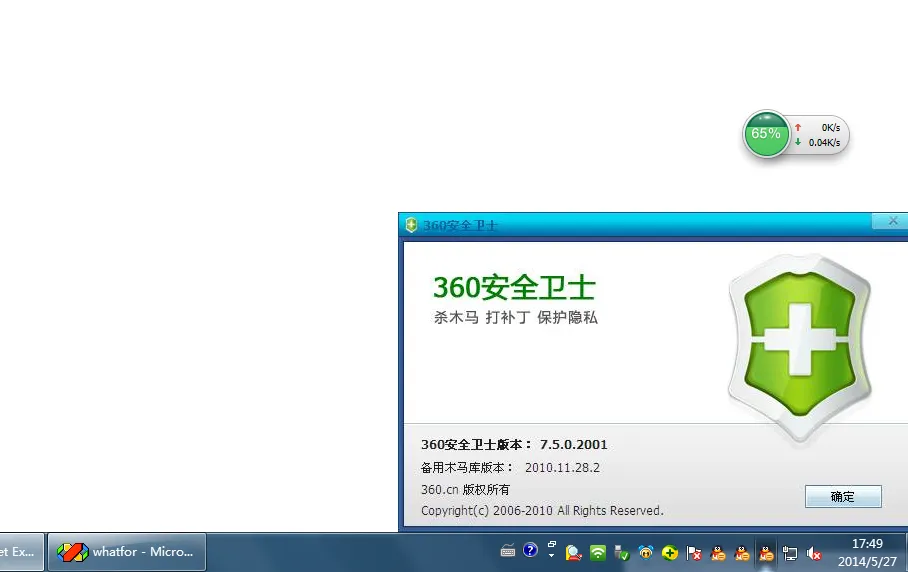Click the 0K/s upload speed value
The width and height of the screenshot is (908, 572).
click(x=831, y=127)
